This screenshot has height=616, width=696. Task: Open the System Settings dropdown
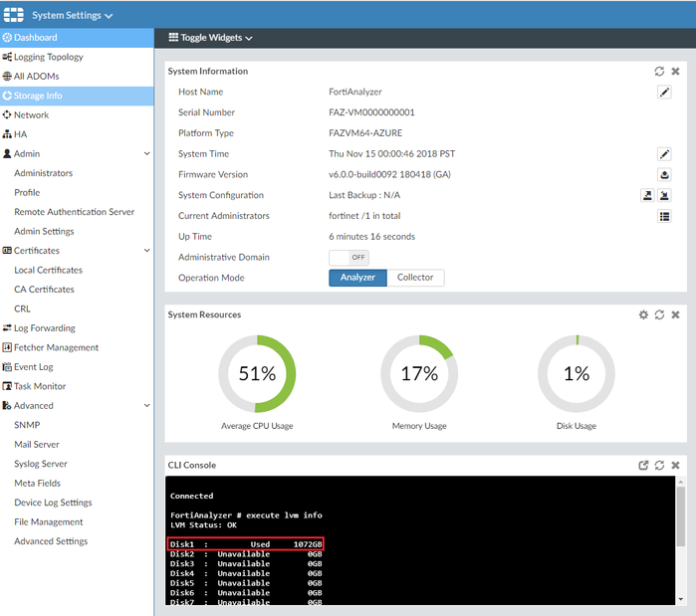pos(73,15)
